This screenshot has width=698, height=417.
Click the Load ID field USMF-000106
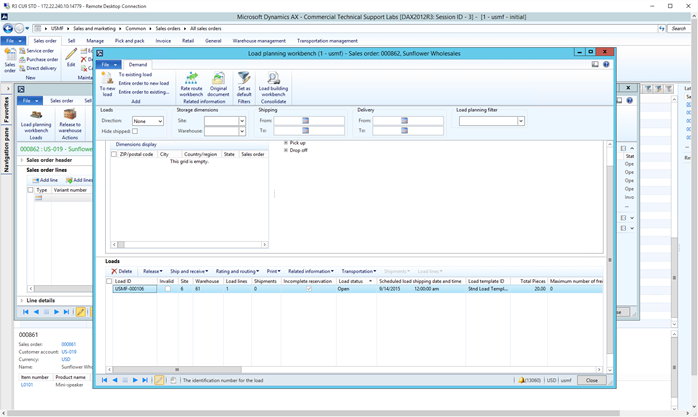pyautogui.click(x=134, y=289)
